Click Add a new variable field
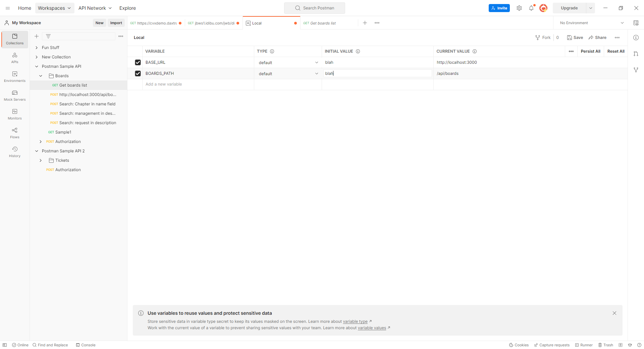Viewport: 644px width, 349px height. tap(199, 84)
